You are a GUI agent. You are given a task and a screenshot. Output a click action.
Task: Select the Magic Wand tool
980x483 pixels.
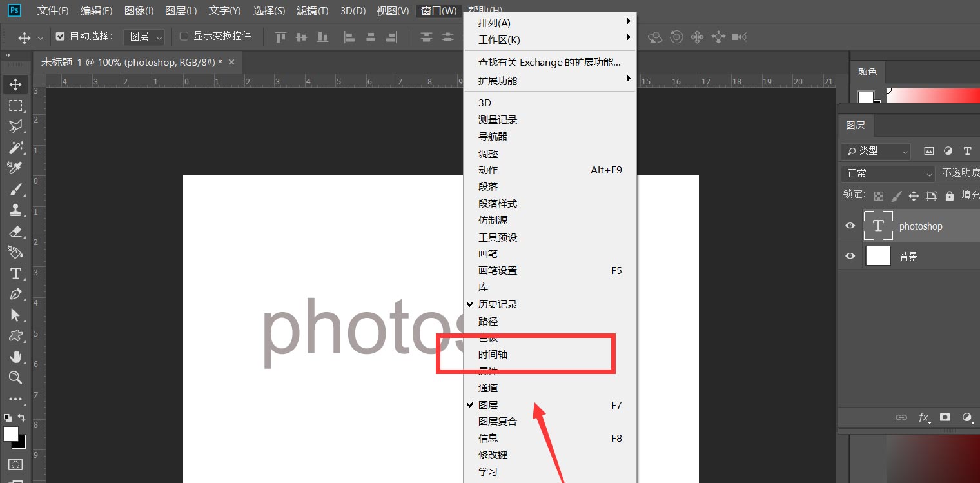click(x=15, y=147)
